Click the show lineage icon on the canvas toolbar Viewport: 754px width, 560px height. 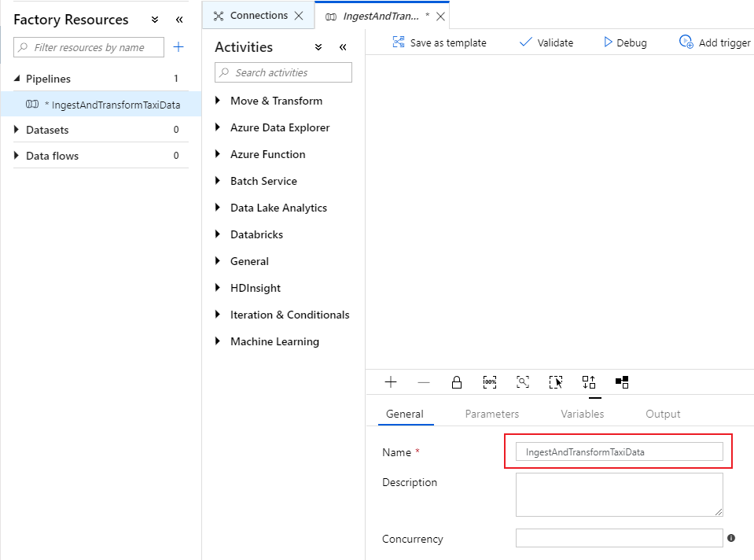pos(622,382)
